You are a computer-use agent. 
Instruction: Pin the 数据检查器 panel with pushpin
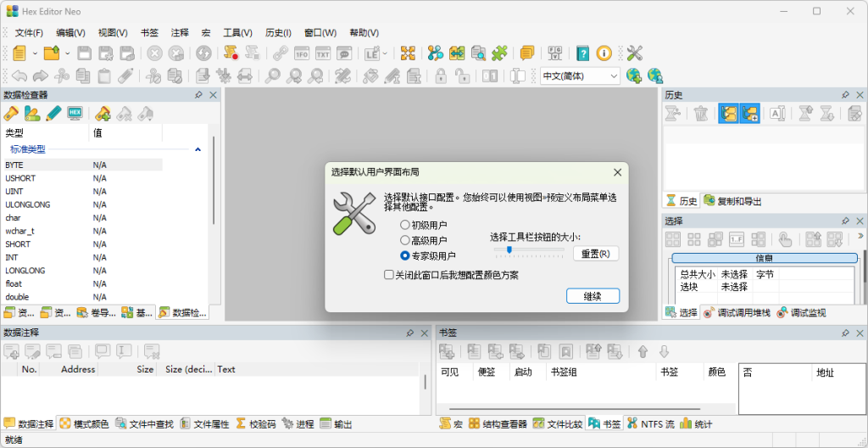(x=198, y=95)
